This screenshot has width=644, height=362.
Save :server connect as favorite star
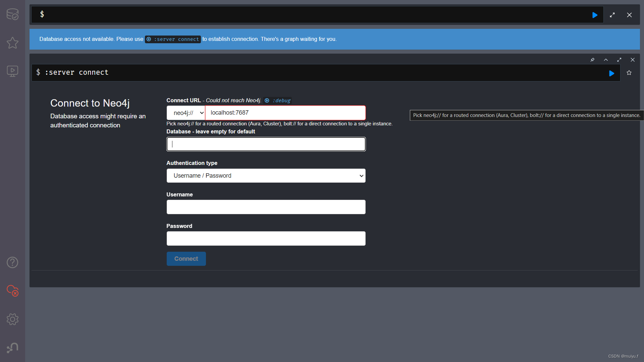629,73
